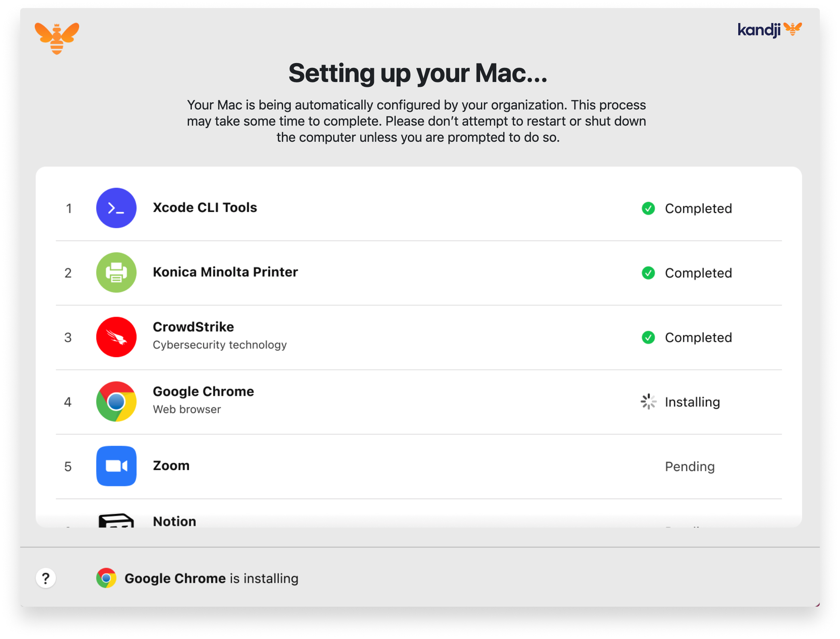Screen dimensions: 840x639
Task: Click the Kandji brand logo
Action: pos(769,30)
